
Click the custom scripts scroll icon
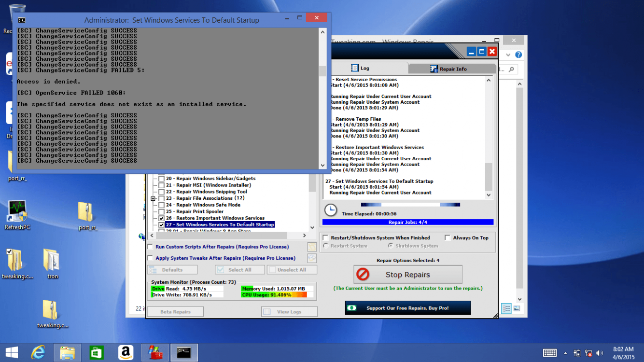tap(312, 247)
